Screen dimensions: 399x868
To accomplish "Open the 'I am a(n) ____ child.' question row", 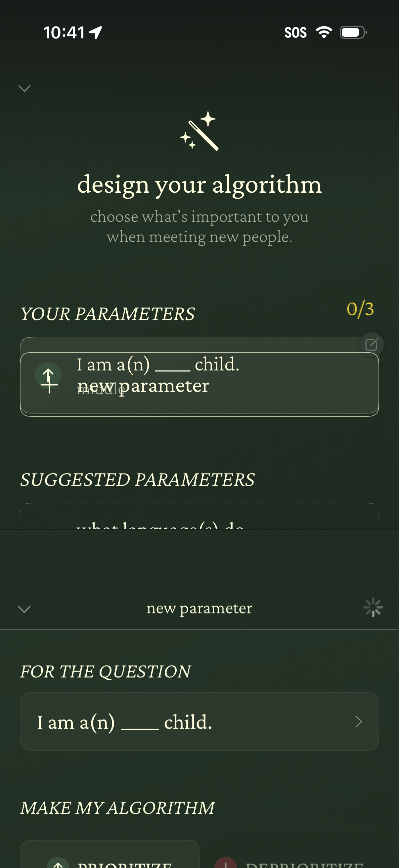I will [x=189, y=721].
